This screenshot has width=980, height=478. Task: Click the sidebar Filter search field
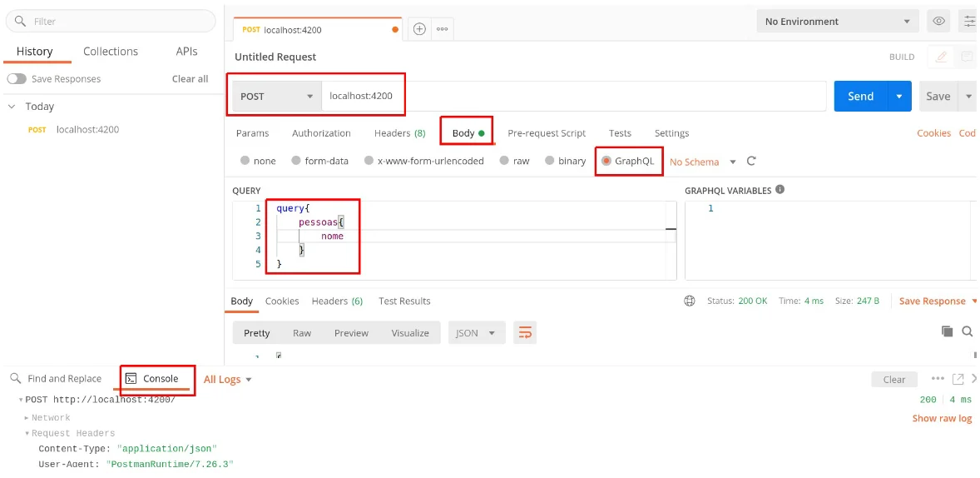(111, 22)
